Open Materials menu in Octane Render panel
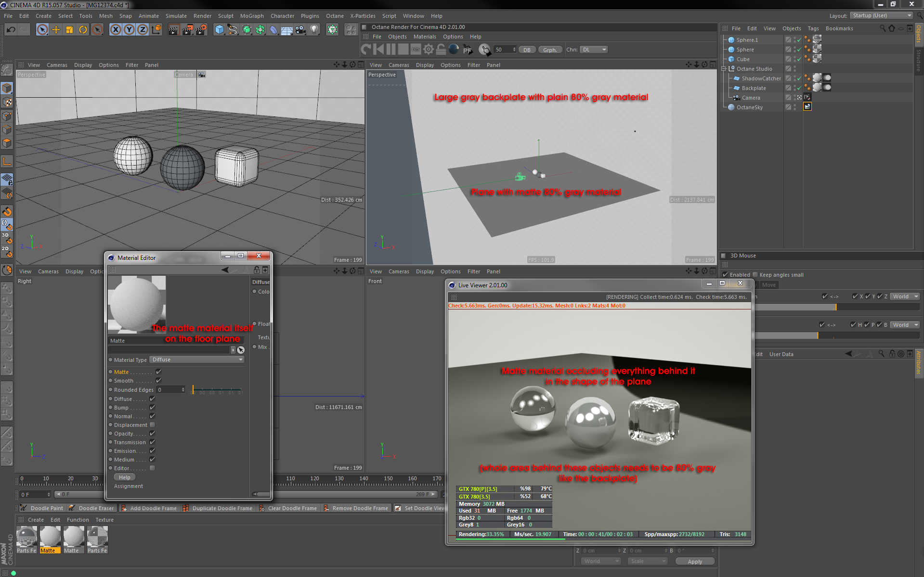 (x=425, y=37)
